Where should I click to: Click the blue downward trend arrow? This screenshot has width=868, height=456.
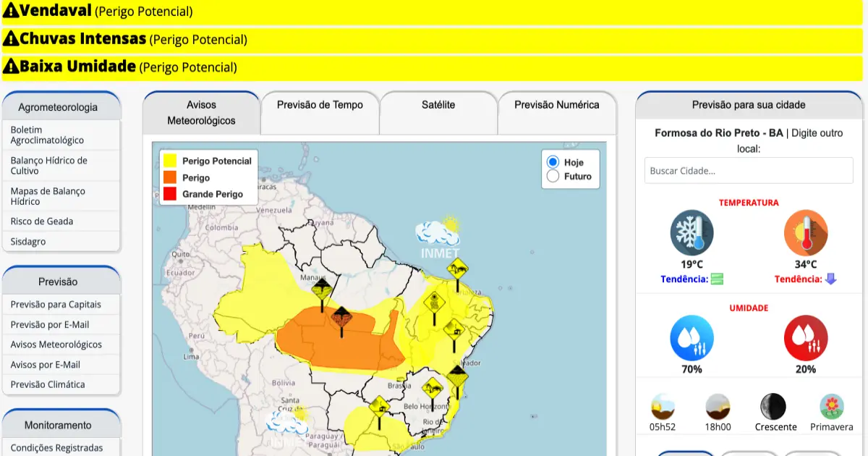831,279
